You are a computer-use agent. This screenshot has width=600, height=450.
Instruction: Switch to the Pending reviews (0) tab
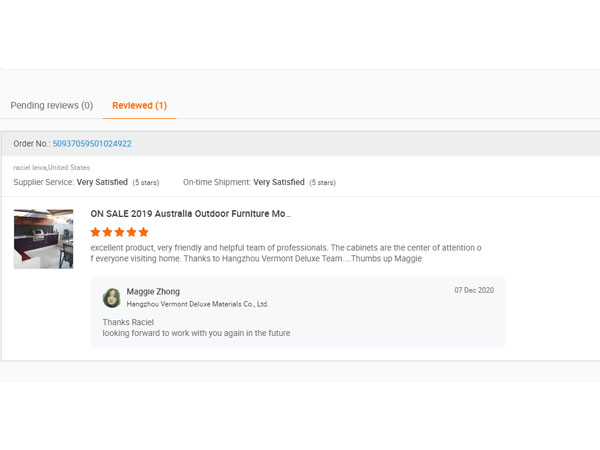51,105
